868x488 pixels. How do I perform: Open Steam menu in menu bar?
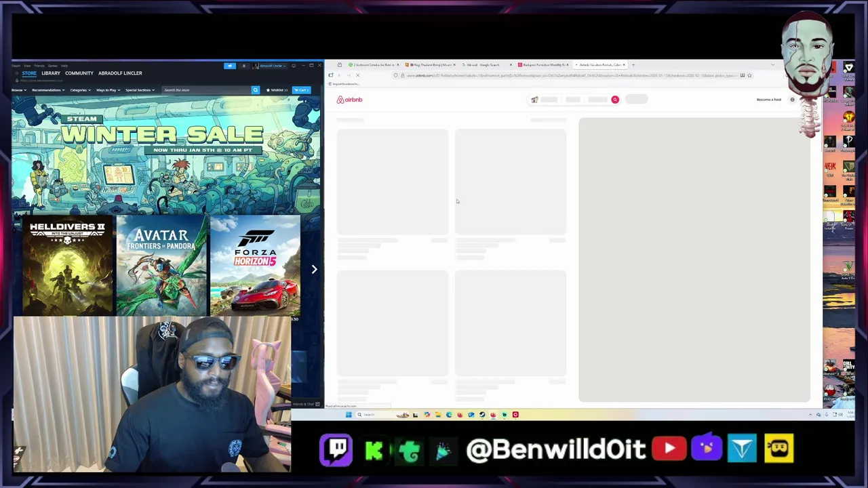[x=16, y=66]
